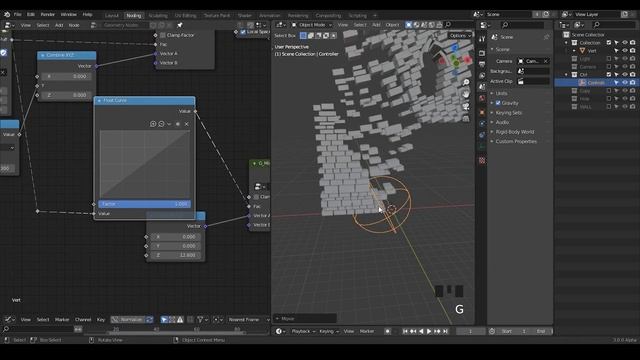Disable rendering of the Controller object

[x=632, y=83]
